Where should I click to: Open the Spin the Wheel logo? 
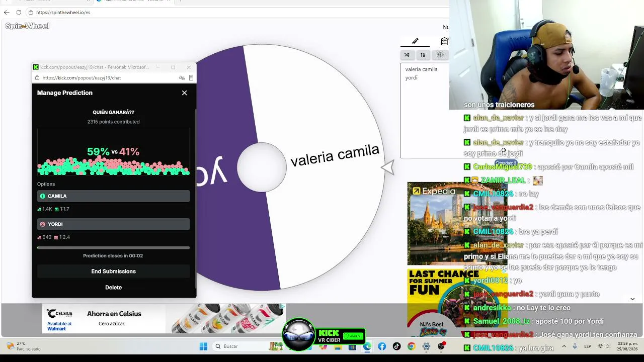27,26
